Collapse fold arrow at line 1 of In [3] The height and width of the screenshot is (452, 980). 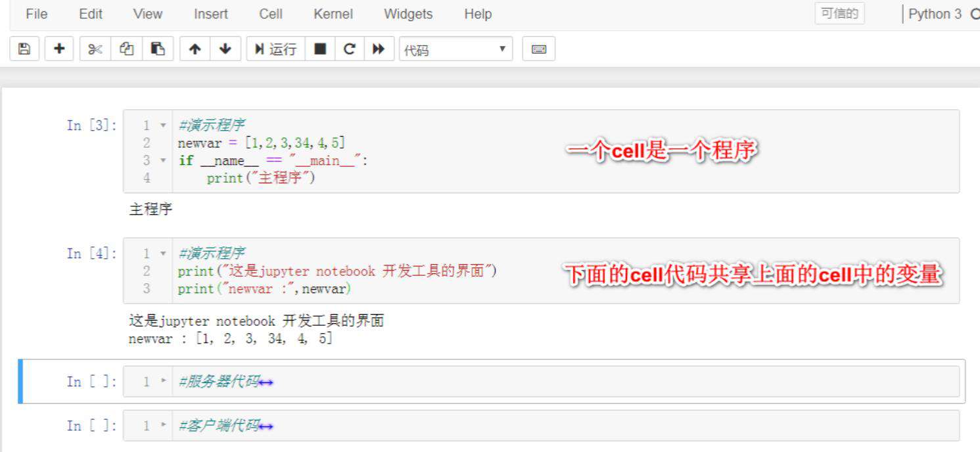(x=164, y=125)
